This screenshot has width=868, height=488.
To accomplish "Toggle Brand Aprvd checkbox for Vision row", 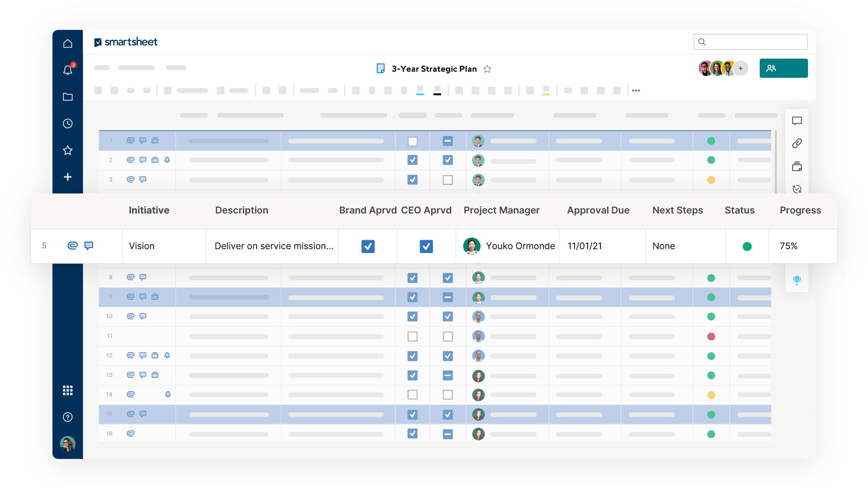I will pos(368,246).
